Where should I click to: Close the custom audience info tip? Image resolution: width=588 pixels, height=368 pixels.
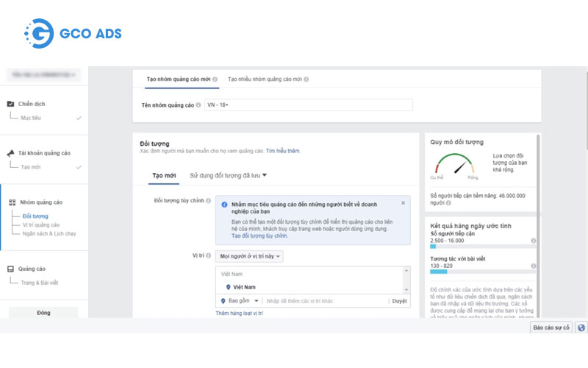[x=403, y=202]
